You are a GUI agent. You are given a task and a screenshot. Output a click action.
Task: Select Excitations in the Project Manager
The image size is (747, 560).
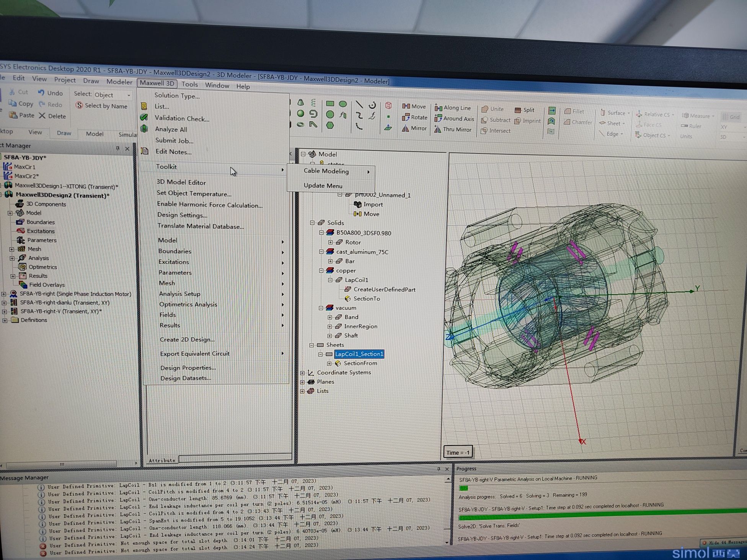[41, 231]
